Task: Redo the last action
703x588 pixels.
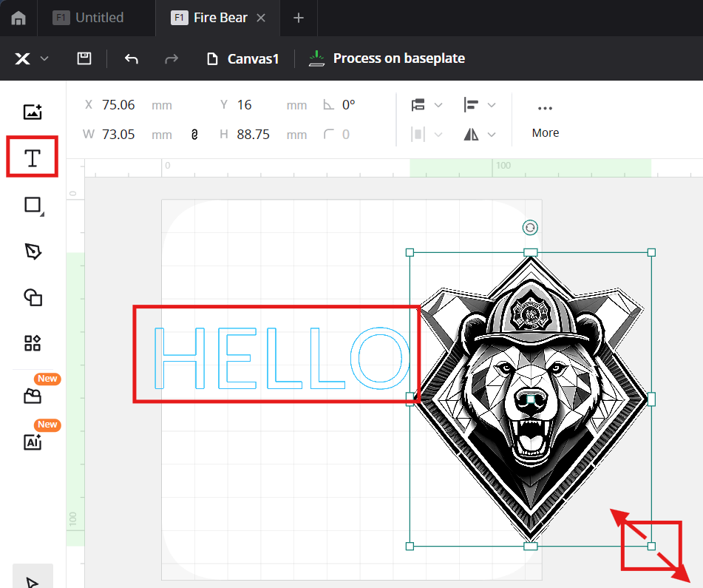Action: [171, 58]
